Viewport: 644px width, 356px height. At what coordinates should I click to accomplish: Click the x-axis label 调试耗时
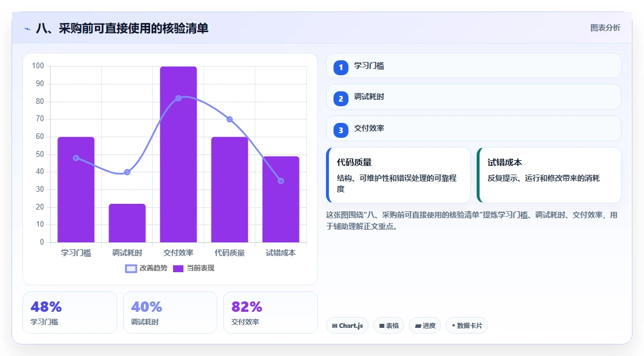coord(127,253)
